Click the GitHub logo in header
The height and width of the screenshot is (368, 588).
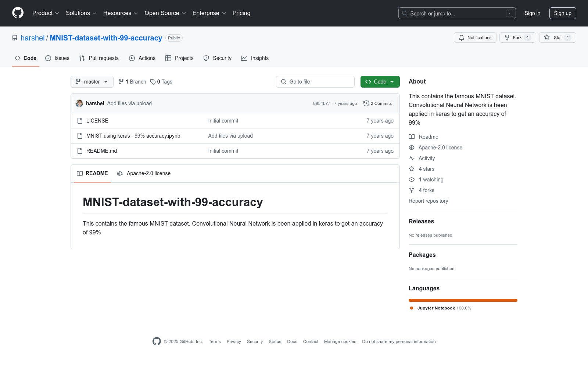click(x=18, y=13)
